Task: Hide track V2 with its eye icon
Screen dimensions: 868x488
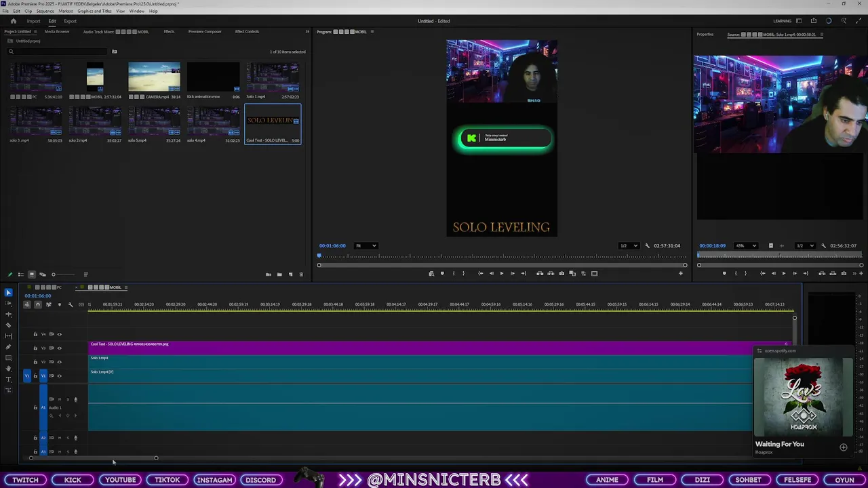Action: (x=60, y=362)
